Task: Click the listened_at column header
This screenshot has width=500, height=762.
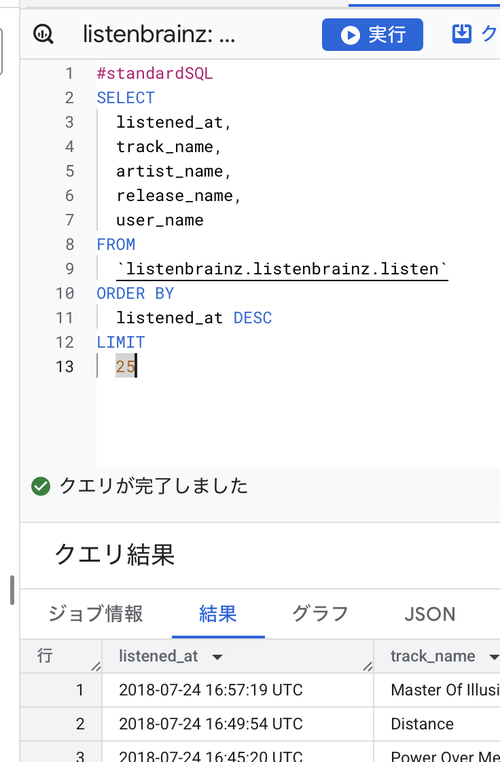Action: (158, 656)
